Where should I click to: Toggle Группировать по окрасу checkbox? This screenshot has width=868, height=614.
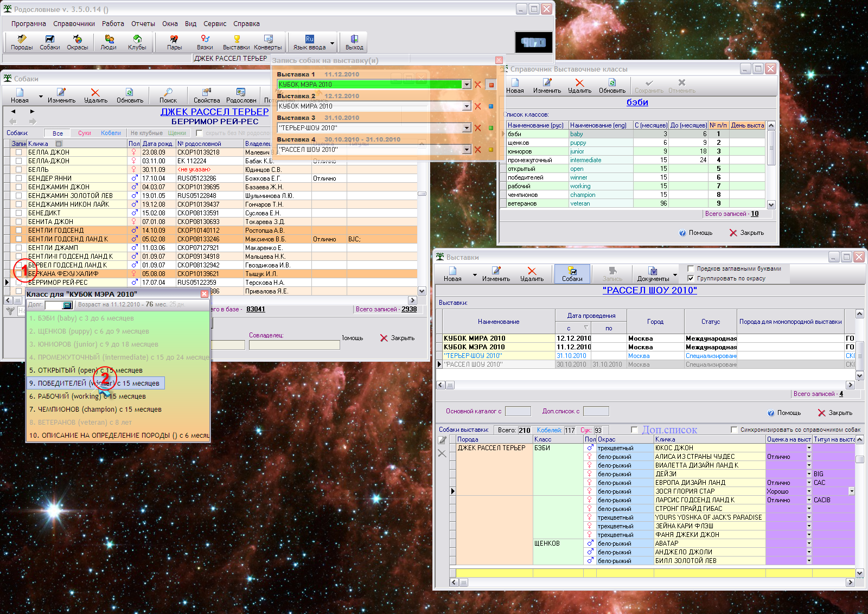(691, 278)
